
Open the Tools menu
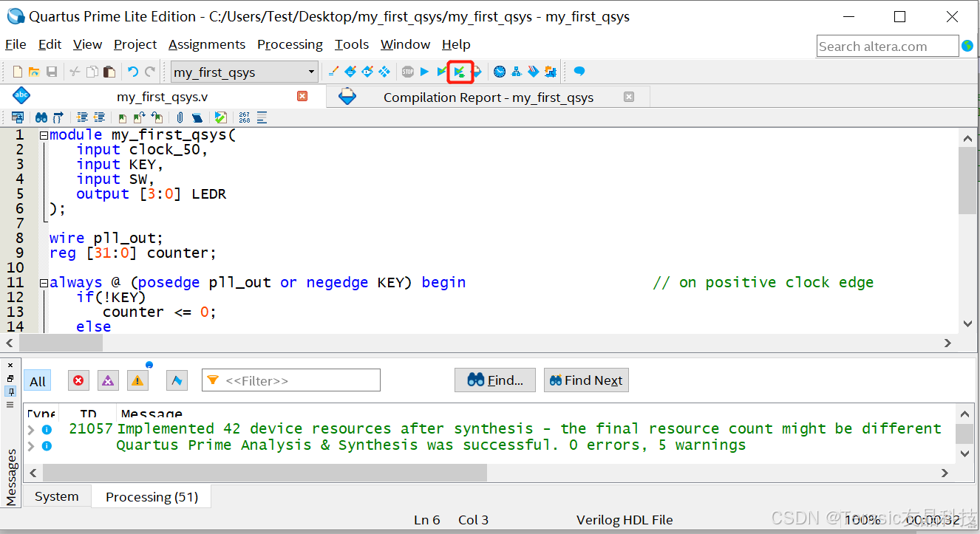tap(352, 44)
